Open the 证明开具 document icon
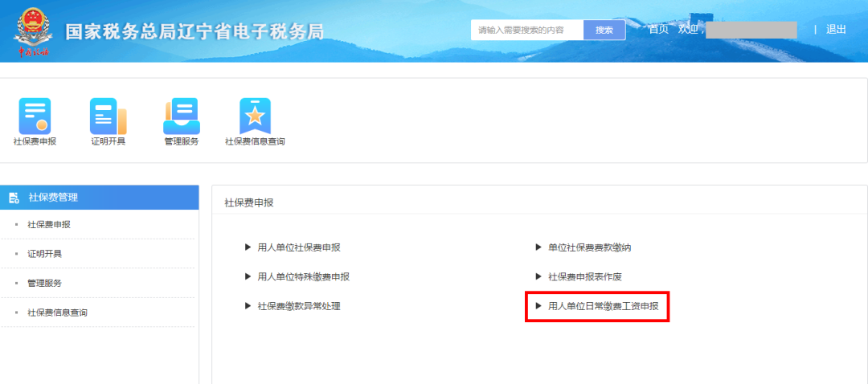Image resolution: width=868 pixels, height=384 pixels. (108, 116)
